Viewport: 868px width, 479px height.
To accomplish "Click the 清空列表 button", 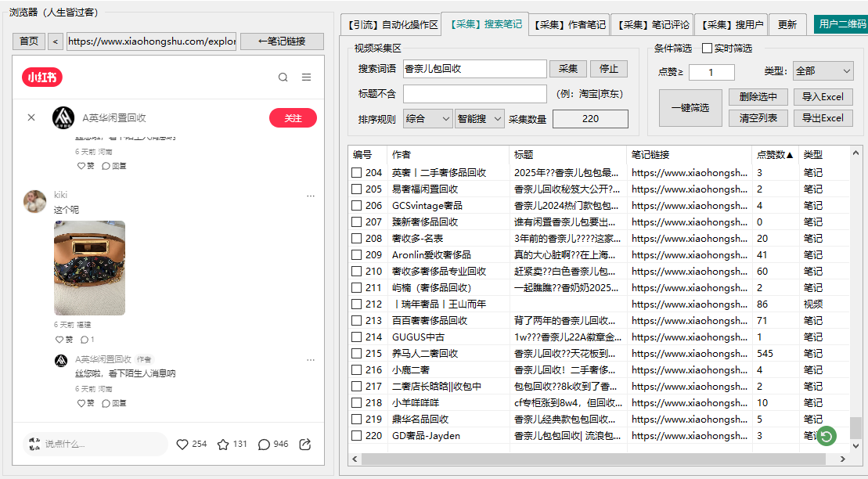I will click(758, 118).
